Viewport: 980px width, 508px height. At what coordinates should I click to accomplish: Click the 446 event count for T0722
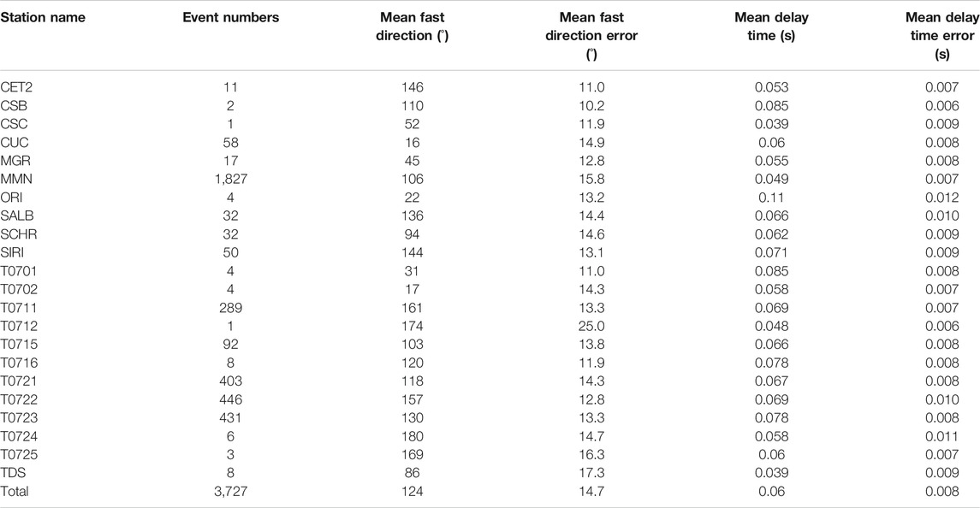pos(230,400)
